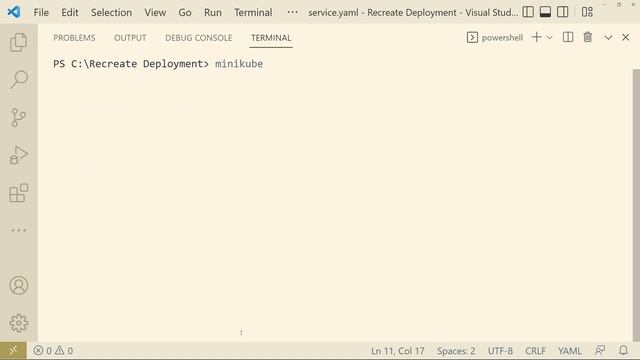The height and width of the screenshot is (360, 640).
Task: Customize layout icon in title bar
Action: 587,12
